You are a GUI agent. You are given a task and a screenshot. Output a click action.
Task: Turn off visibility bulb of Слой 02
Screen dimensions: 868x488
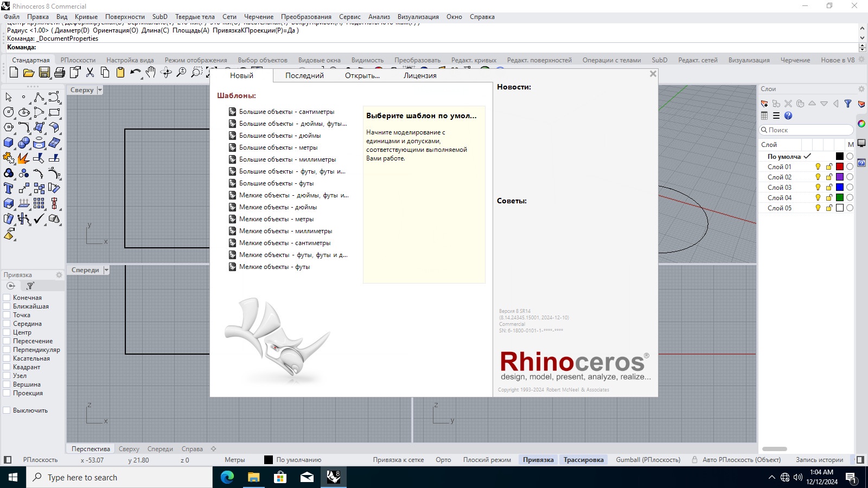[818, 177]
